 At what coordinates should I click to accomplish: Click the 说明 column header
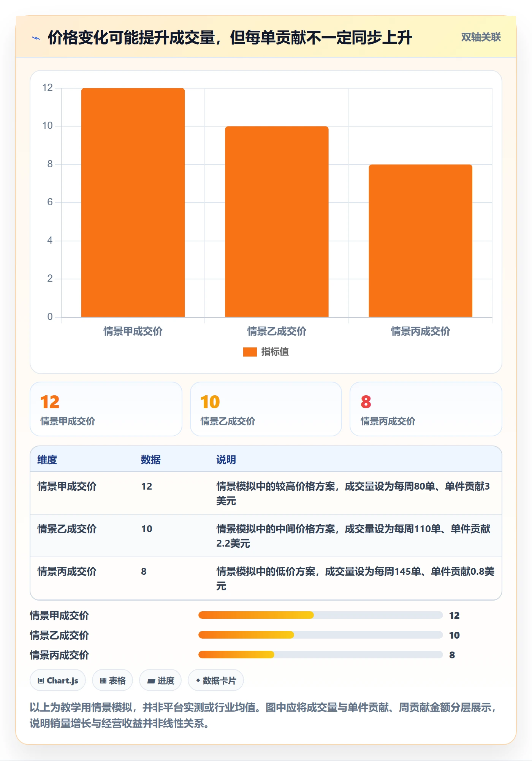(226, 460)
